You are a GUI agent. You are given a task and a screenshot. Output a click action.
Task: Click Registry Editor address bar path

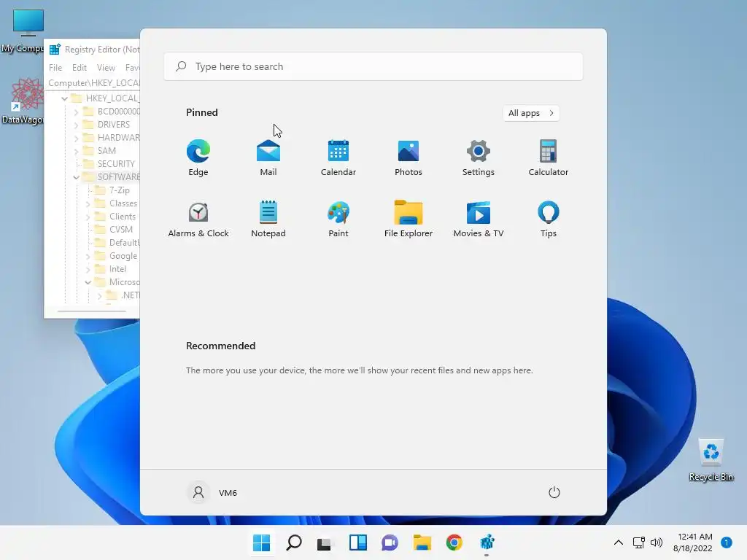click(93, 83)
